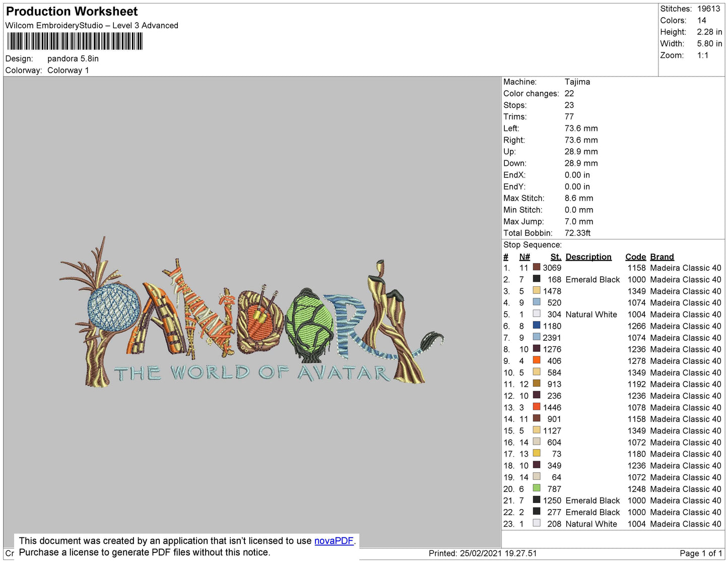Open the novaPDF link
This screenshot has height=563, width=728.
click(x=334, y=541)
